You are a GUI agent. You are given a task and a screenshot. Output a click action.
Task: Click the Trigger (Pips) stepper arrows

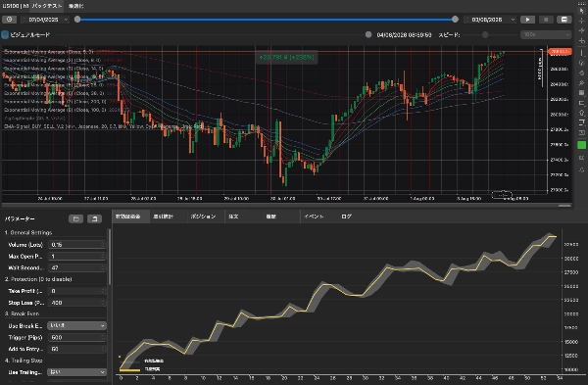pyautogui.click(x=103, y=337)
